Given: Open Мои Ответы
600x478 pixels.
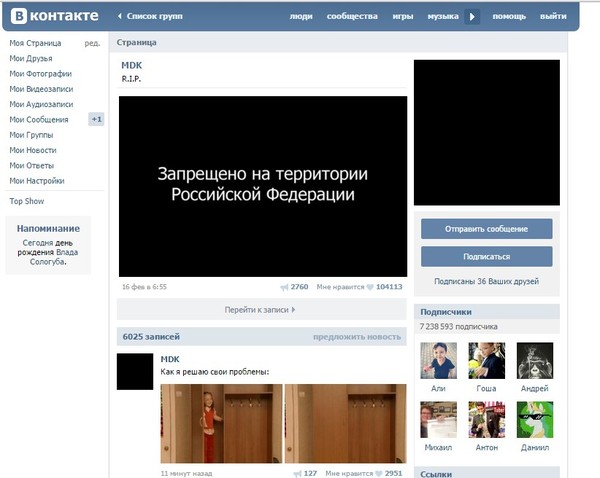Looking at the screenshot, I should pos(31,165).
